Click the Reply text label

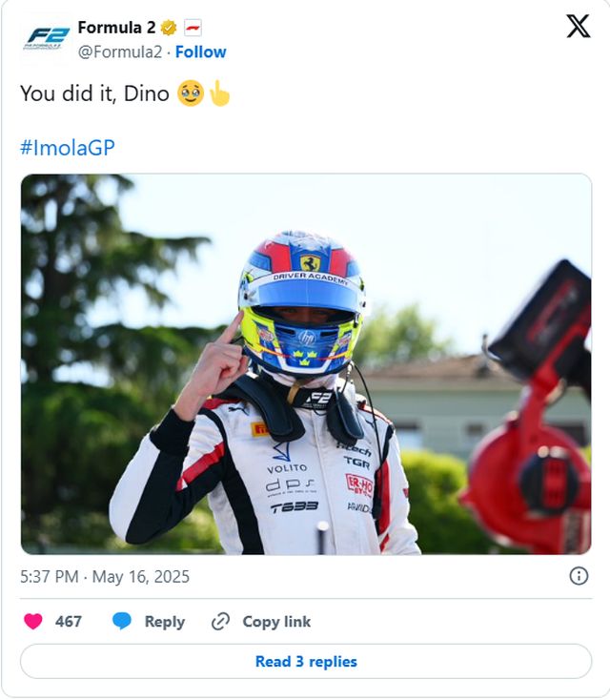[x=164, y=621]
